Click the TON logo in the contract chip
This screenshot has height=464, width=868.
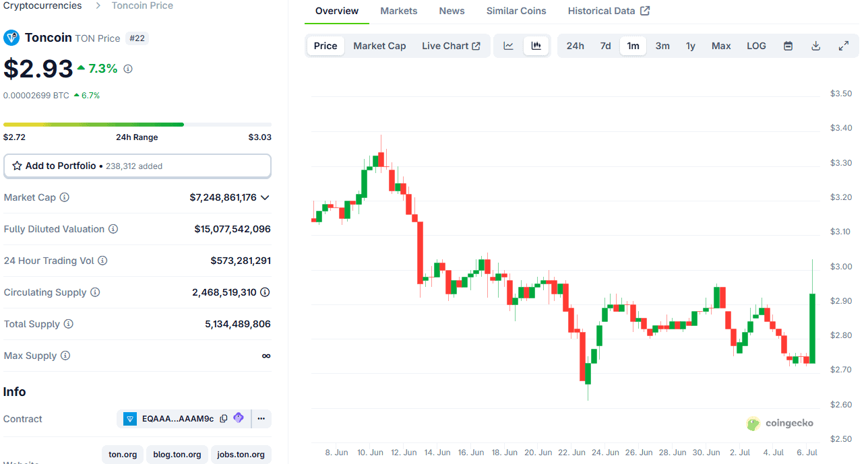click(x=130, y=419)
